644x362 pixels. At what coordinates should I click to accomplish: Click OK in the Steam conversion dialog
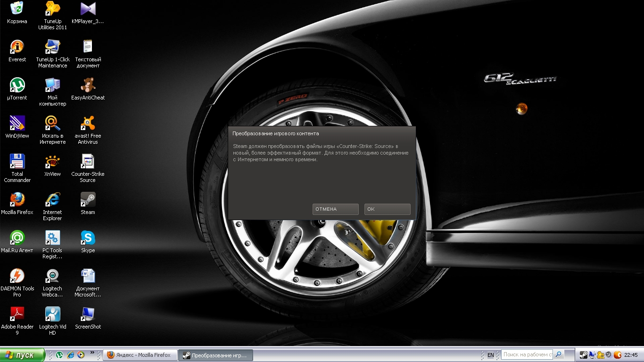point(387,209)
